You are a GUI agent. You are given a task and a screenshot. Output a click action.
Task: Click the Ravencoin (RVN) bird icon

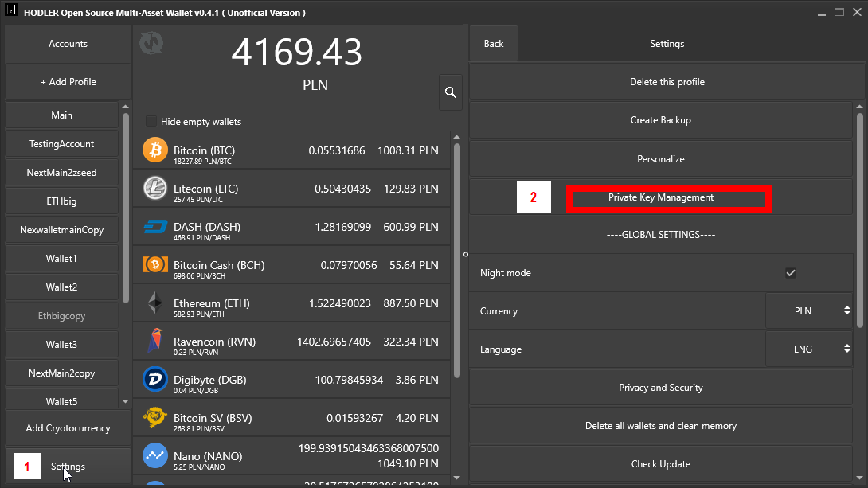coord(155,341)
